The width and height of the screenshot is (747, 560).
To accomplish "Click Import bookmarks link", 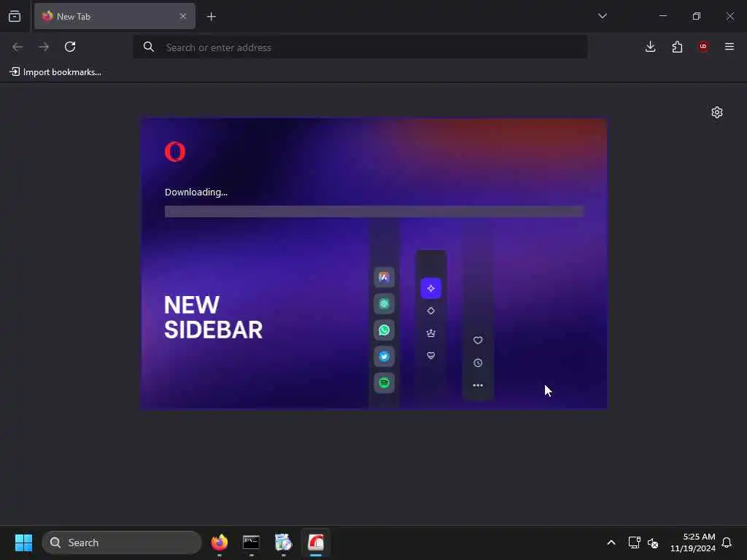I will click(x=55, y=72).
